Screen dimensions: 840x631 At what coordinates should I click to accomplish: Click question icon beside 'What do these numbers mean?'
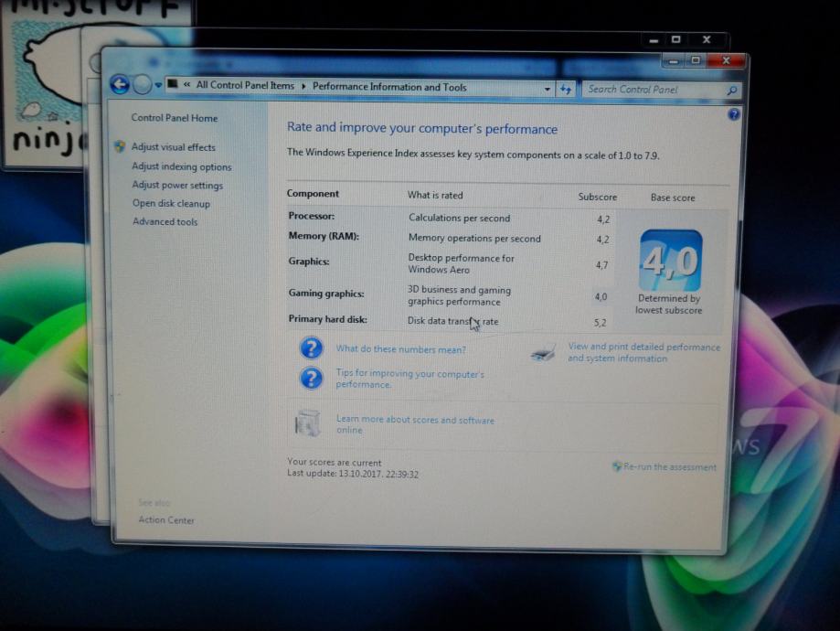(312, 348)
